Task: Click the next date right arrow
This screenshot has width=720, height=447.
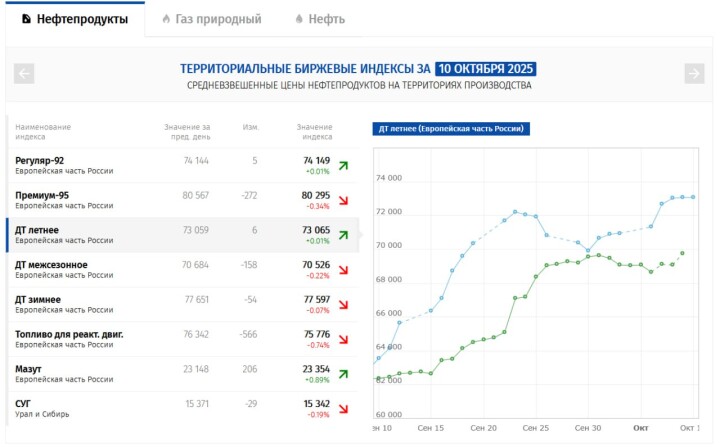Action: pos(694,73)
